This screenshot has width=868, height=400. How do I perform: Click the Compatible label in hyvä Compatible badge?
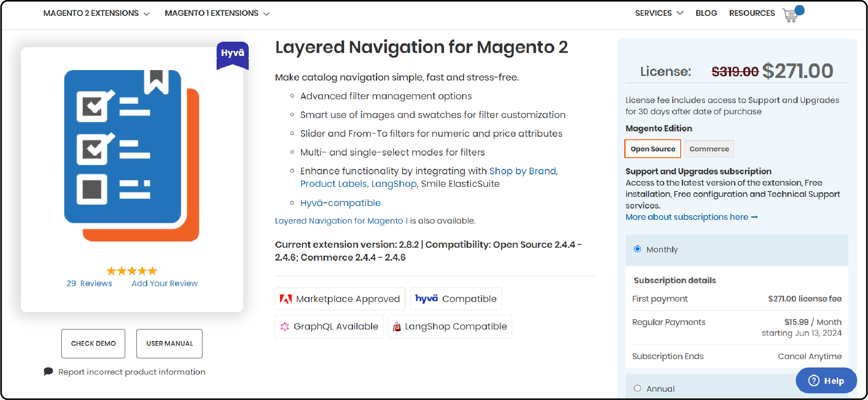tap(469, 299)
